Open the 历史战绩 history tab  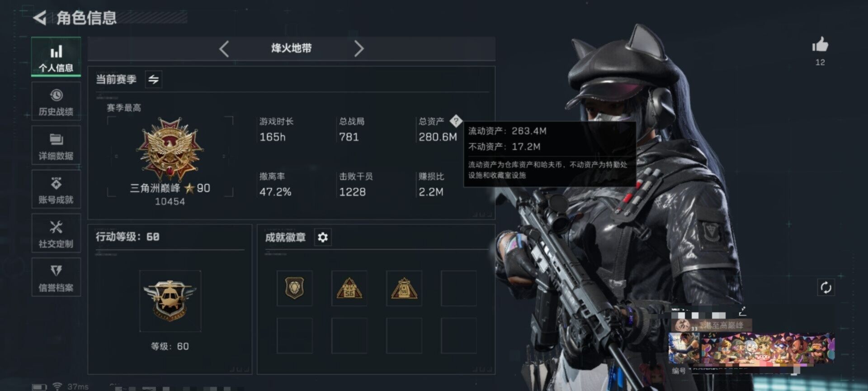coord(56,101)
